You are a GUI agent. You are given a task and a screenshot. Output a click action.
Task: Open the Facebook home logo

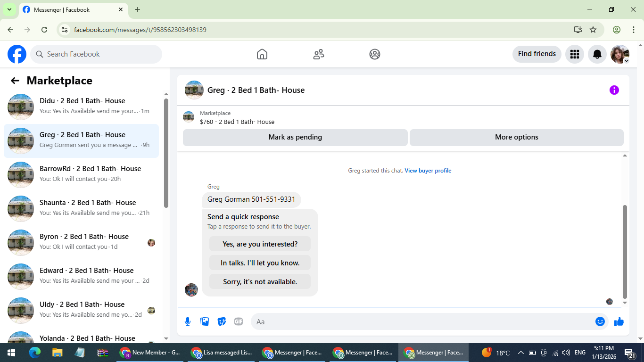pyautogui.click(x=17, y=54)
